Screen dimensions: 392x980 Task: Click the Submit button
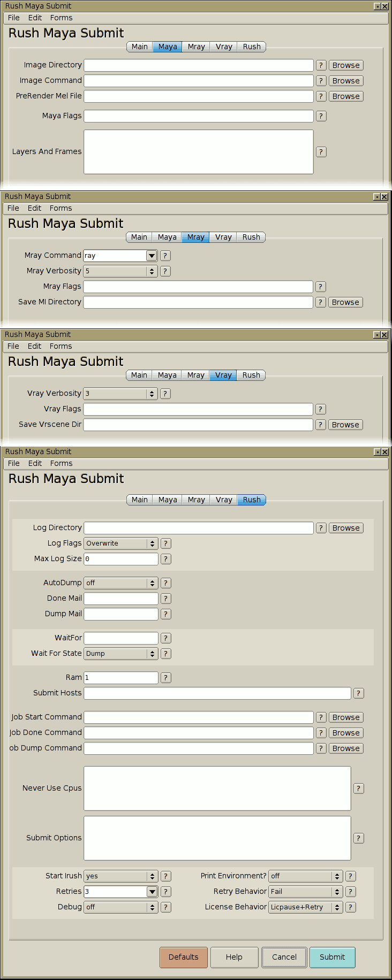pos(333,957)
